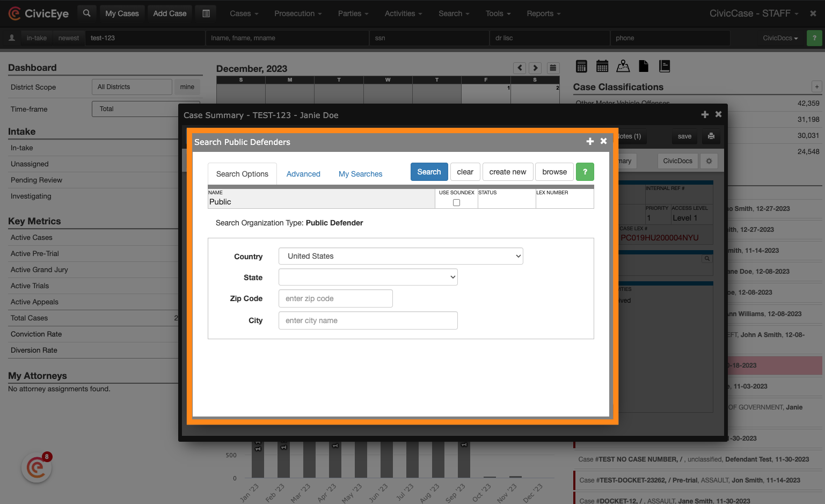Screen dimensions: 825x504
Task: Open the calendar icon above Case Classifications
Action: 602,66
